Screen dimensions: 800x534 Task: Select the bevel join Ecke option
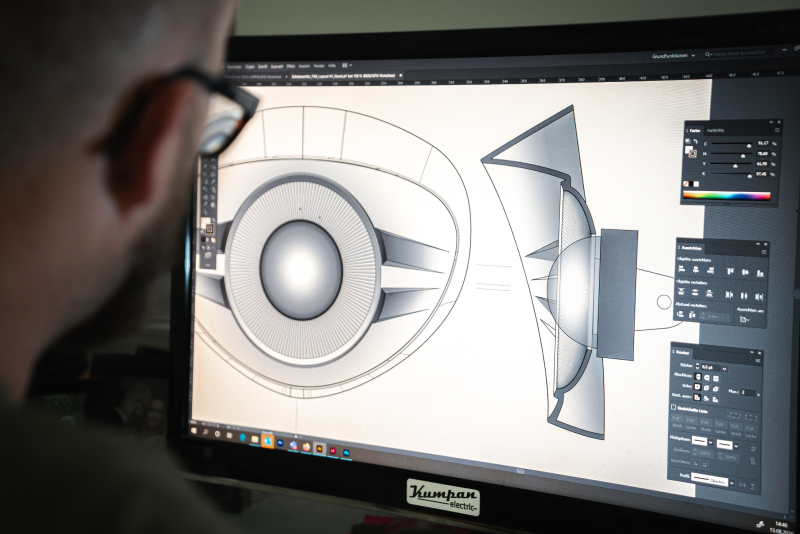[715, 389]
